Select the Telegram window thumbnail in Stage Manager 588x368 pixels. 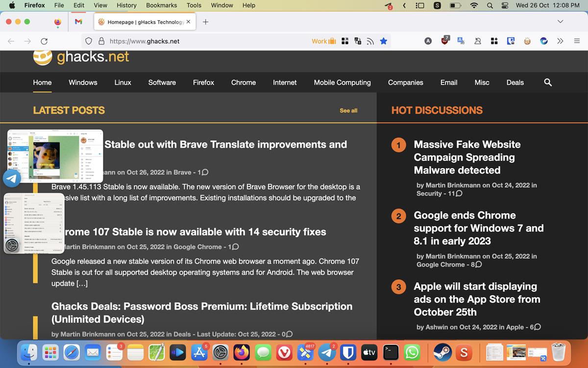[x=55, y=156]
